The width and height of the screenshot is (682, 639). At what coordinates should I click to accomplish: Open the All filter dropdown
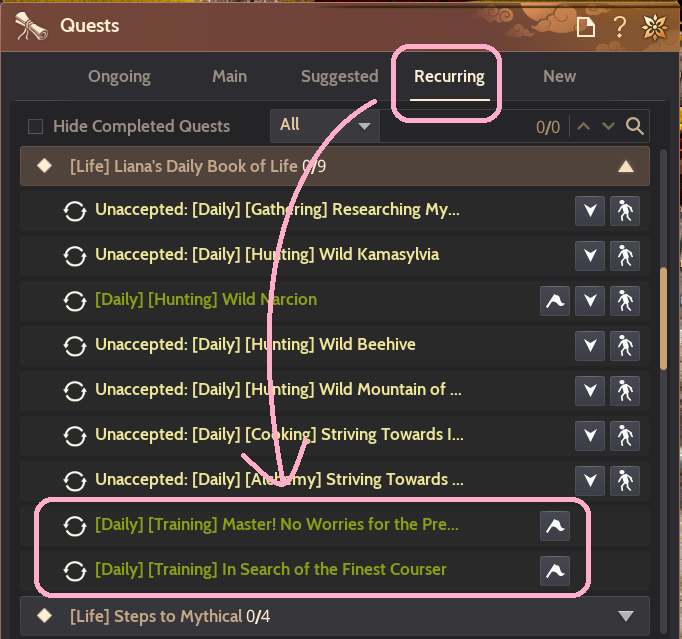(324, 125)
